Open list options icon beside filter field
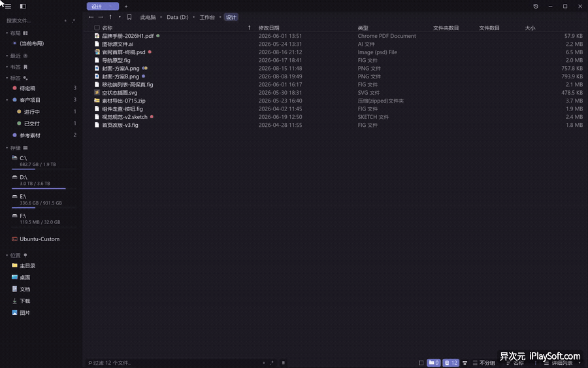588x368 pixels. 283,363
